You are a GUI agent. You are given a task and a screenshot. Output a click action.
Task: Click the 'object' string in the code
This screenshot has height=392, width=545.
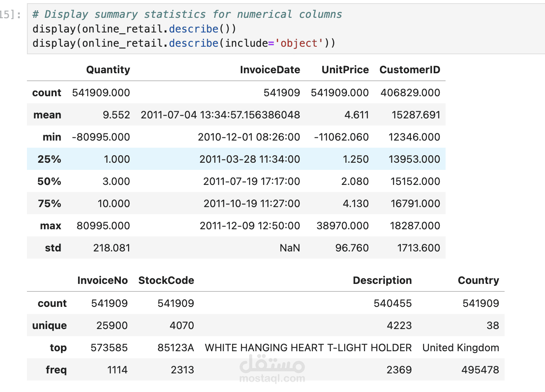[x=299, y=43]
